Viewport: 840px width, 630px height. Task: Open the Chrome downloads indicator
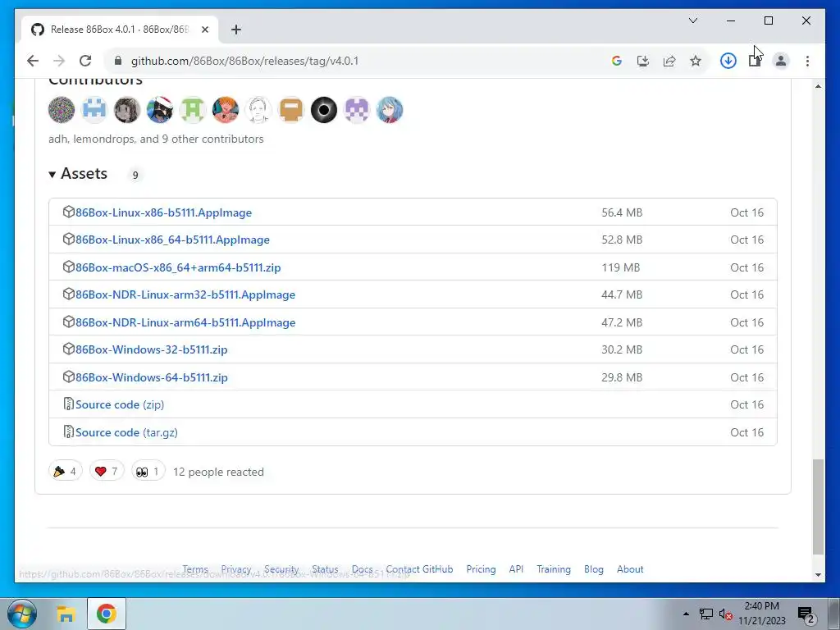point(728,61)
